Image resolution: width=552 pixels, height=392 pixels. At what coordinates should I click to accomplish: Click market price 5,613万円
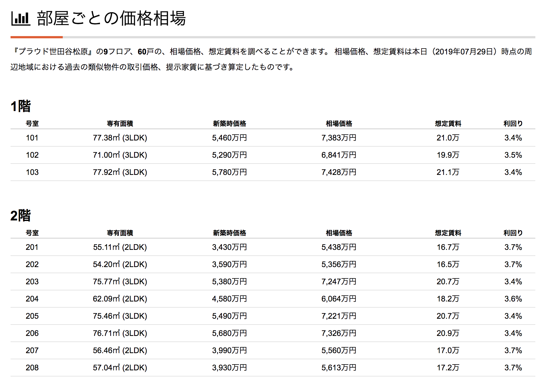pyautogui.click(x=339, y=368)
